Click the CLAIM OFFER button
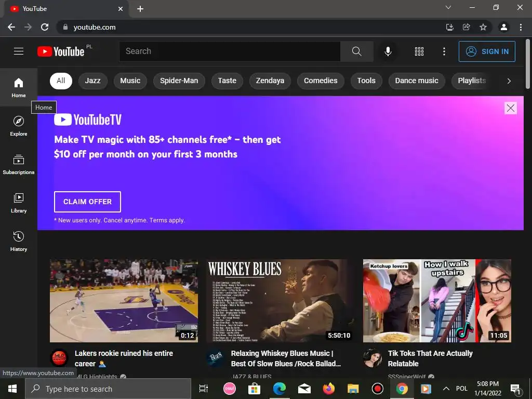The image size is (532, 399). tap(87, 202)
